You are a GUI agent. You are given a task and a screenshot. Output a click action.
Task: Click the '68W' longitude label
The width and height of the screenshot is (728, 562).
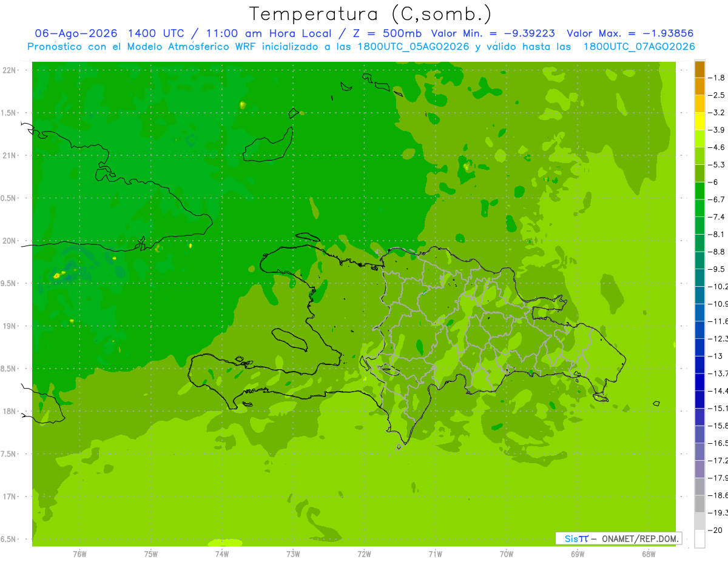click(649, 554)
